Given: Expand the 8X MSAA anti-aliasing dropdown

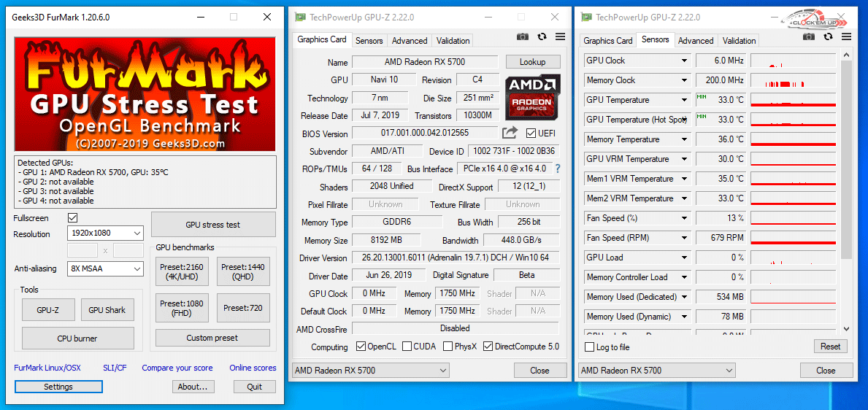Looking at the screenshot, I should click(105, 269).
